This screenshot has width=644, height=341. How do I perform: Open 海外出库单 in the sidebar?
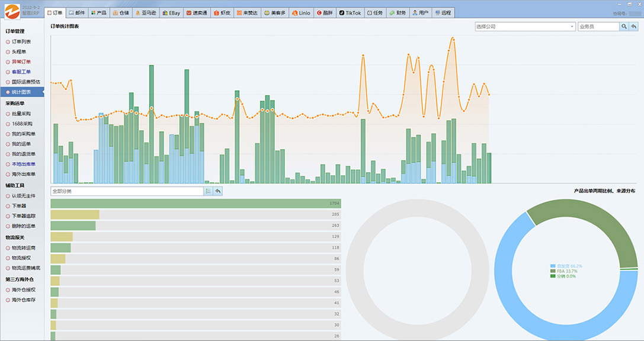pyautogui.click(x=24, y=174)
